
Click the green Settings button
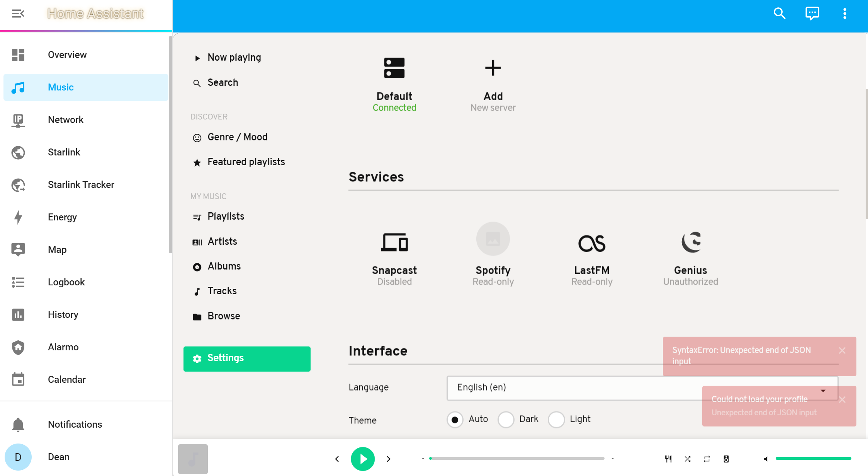pyautogui.click(x=247, y=358)
